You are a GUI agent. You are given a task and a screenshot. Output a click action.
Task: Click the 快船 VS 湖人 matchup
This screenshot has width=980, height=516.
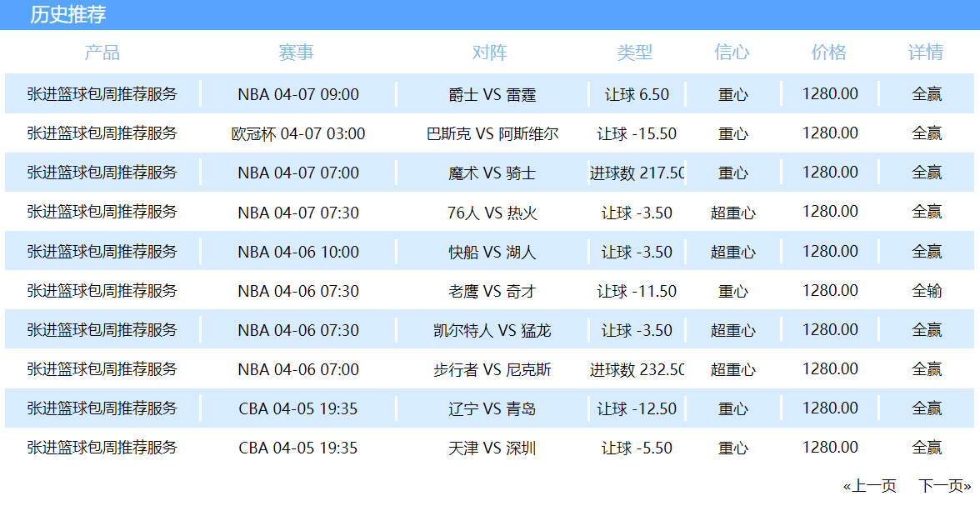(492, 252)
